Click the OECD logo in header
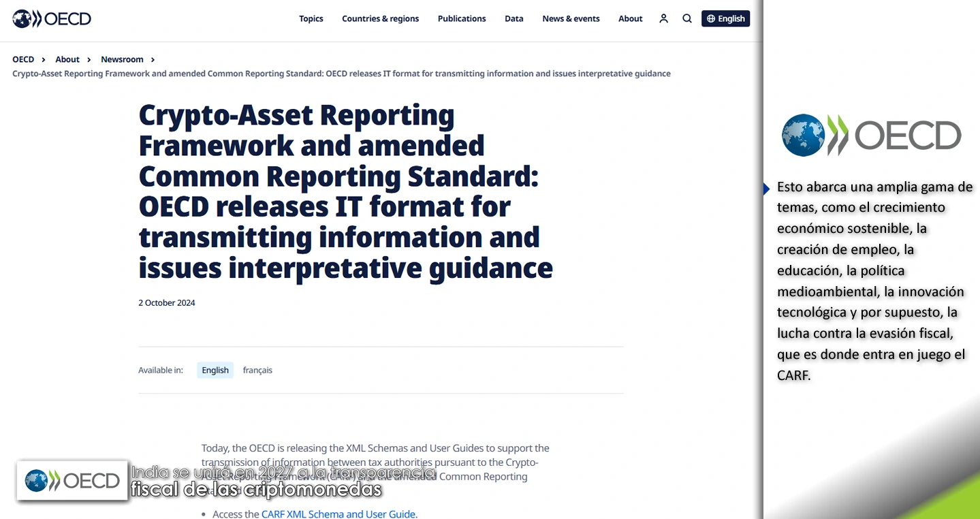The height and width of the screenshot is (519, 980). [52, 18]
